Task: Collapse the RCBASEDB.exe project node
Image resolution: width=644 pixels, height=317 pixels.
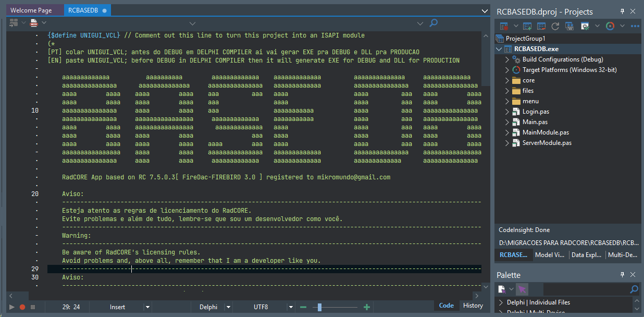Action: pyautogui.click(x=499, y=49)
